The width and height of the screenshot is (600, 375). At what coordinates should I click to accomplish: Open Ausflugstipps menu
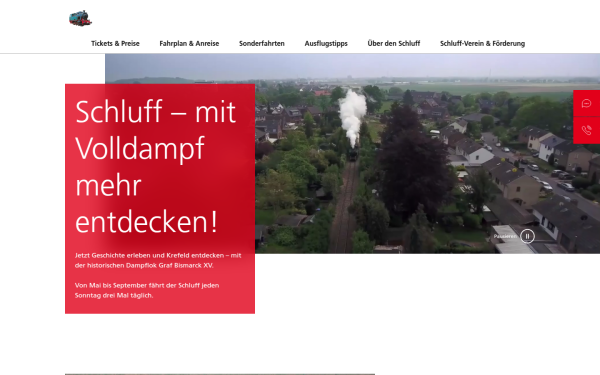pos(326,44)
